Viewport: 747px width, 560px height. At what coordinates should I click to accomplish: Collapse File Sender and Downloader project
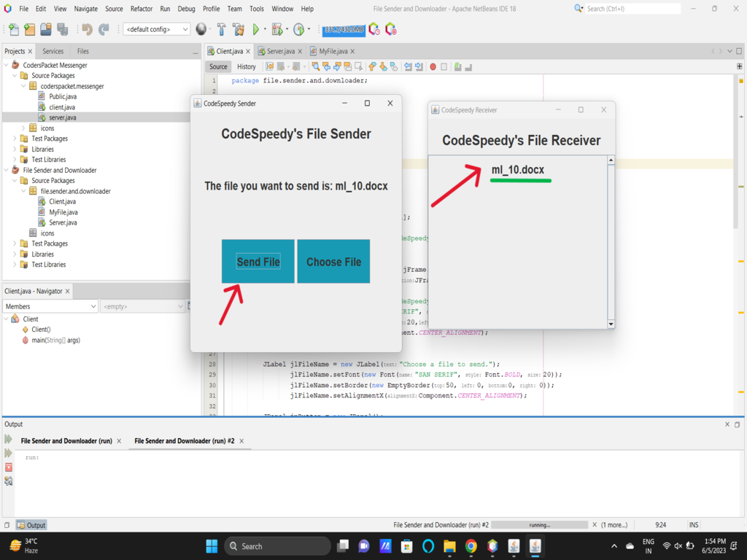click(6, 170)
